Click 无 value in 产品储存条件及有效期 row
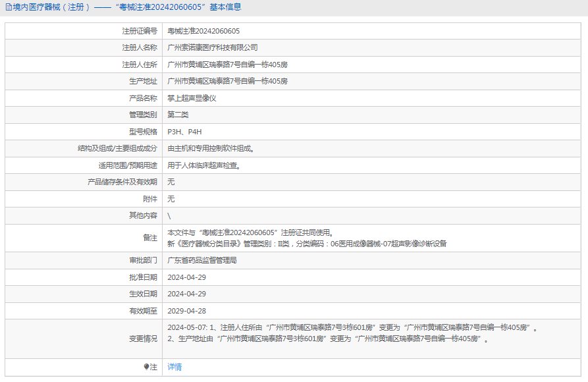Screen dimensions: 588x382 click(171, 182)
